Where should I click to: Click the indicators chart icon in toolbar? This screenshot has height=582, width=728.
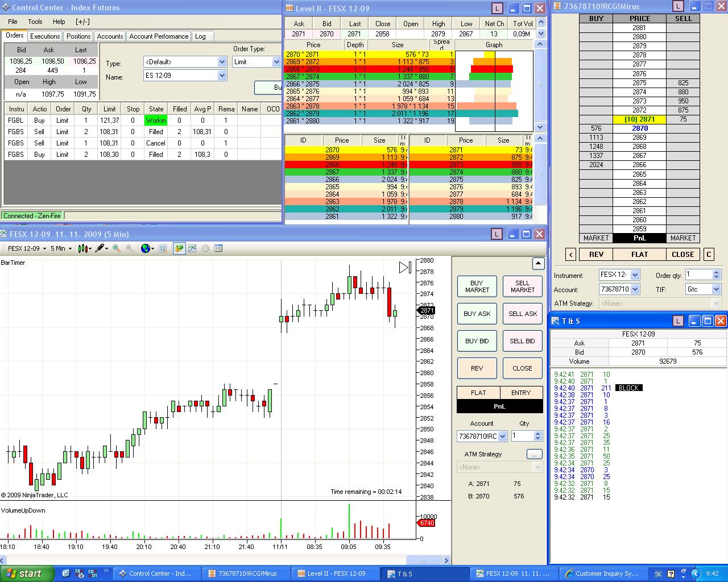192,248
